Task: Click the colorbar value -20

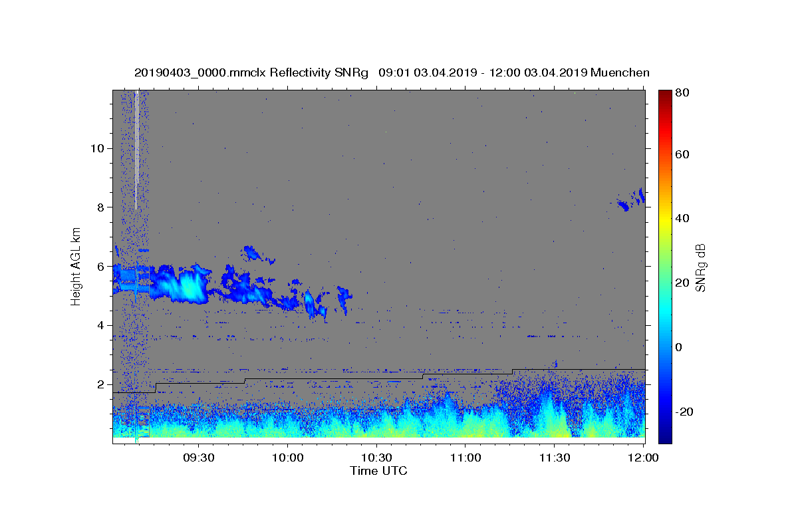Action: (684, 412)
